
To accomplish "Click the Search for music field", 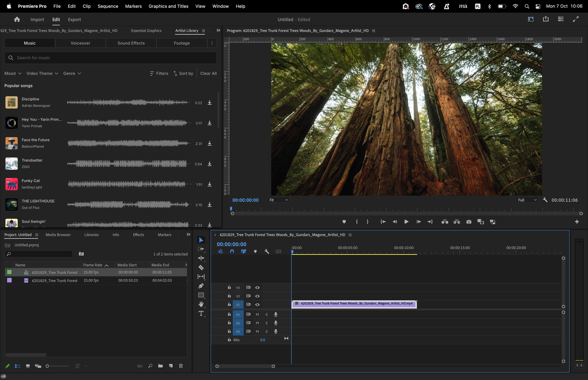I will pyautogui.click(x=111, y=58).
